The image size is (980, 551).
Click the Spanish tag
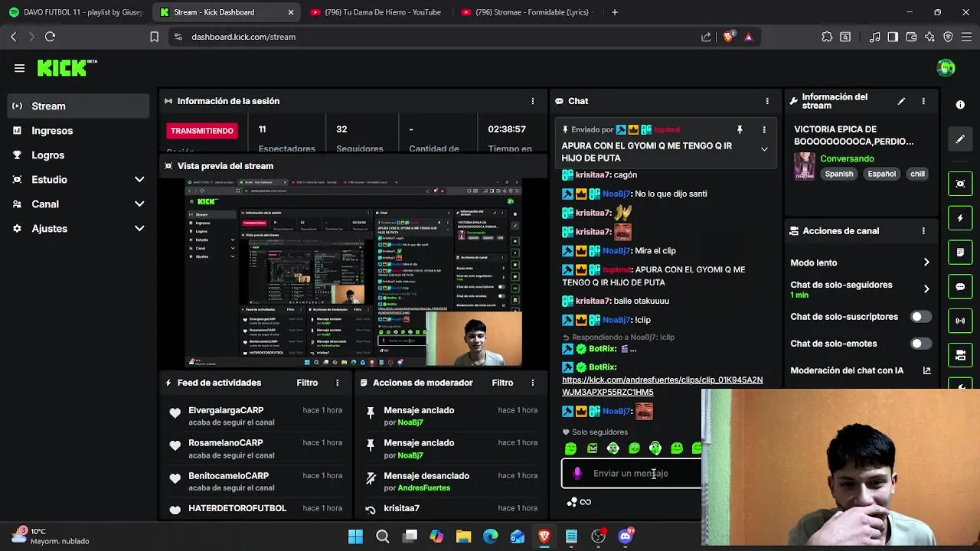(839, 174)
